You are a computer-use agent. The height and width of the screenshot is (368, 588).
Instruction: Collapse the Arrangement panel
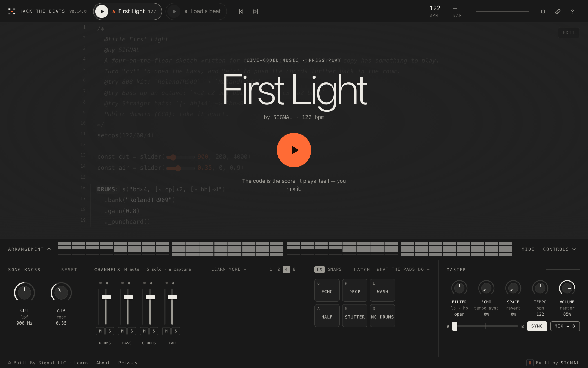29,249
